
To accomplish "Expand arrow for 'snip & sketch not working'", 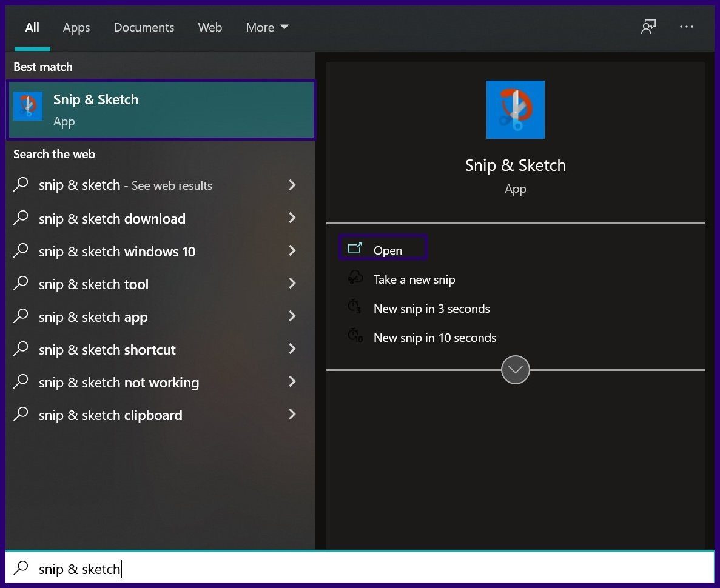I will pos(292,381).
